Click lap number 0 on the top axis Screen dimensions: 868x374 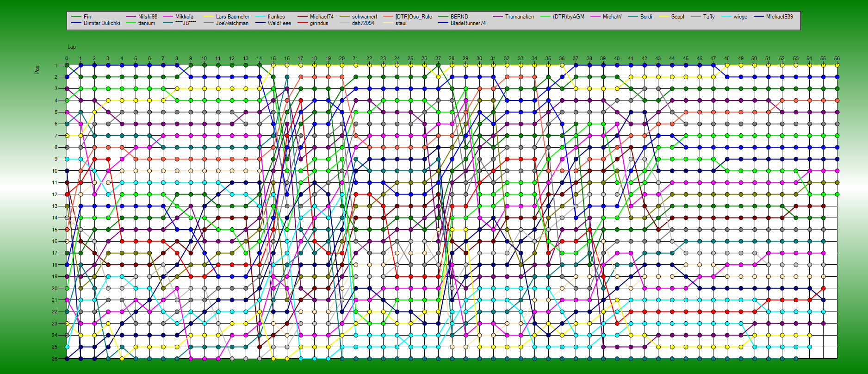tap(67, 59)
